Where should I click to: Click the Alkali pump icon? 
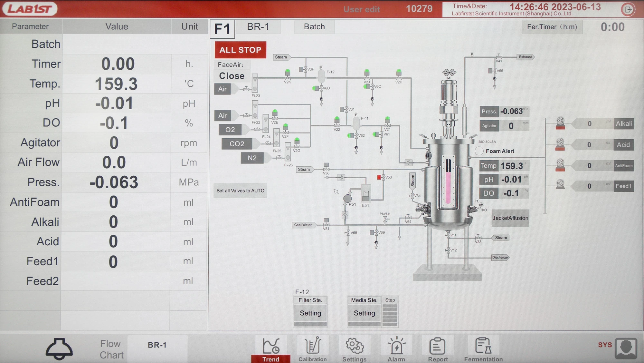[560, 123]
